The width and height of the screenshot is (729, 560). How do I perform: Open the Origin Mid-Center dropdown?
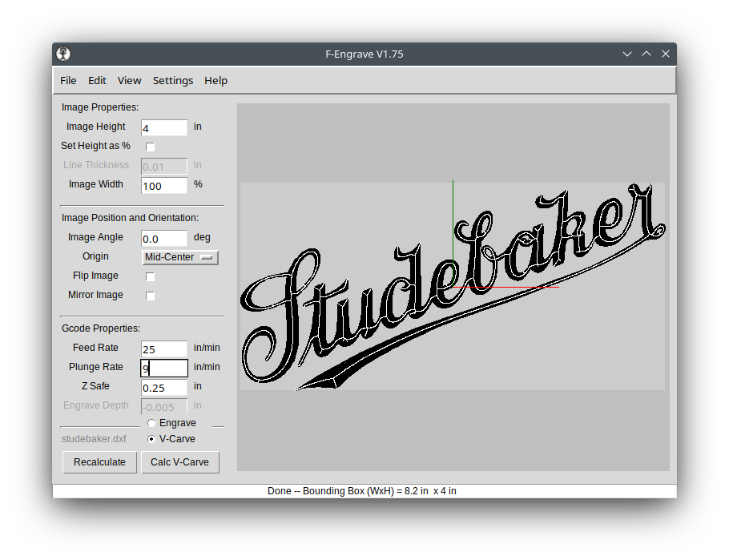(180, 257)
